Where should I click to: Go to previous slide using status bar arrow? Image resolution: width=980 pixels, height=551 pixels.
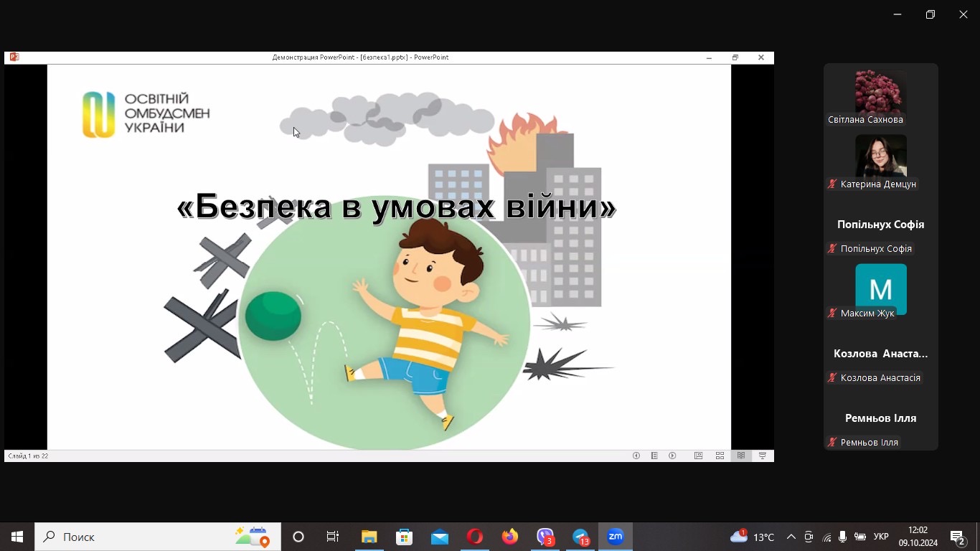[x=636, y=456]
